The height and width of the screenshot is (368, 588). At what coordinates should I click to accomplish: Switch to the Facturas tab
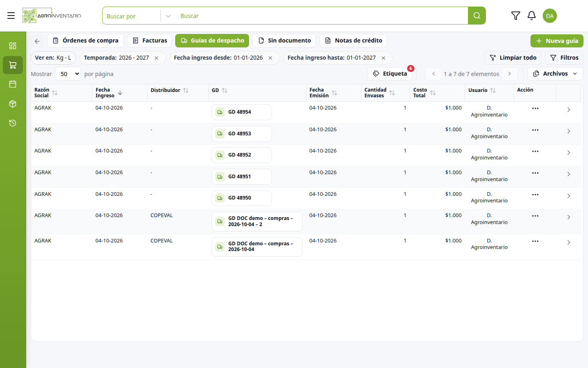[149, 40]
